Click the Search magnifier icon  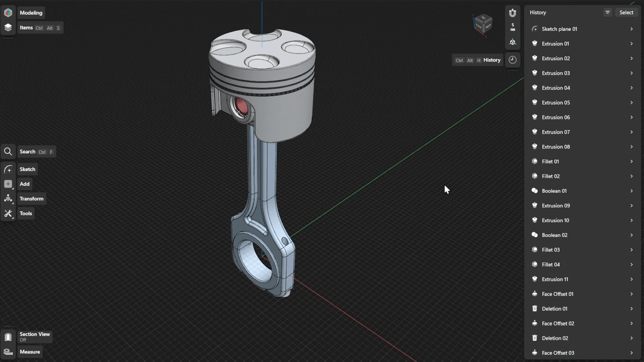[x=8, y=152]
